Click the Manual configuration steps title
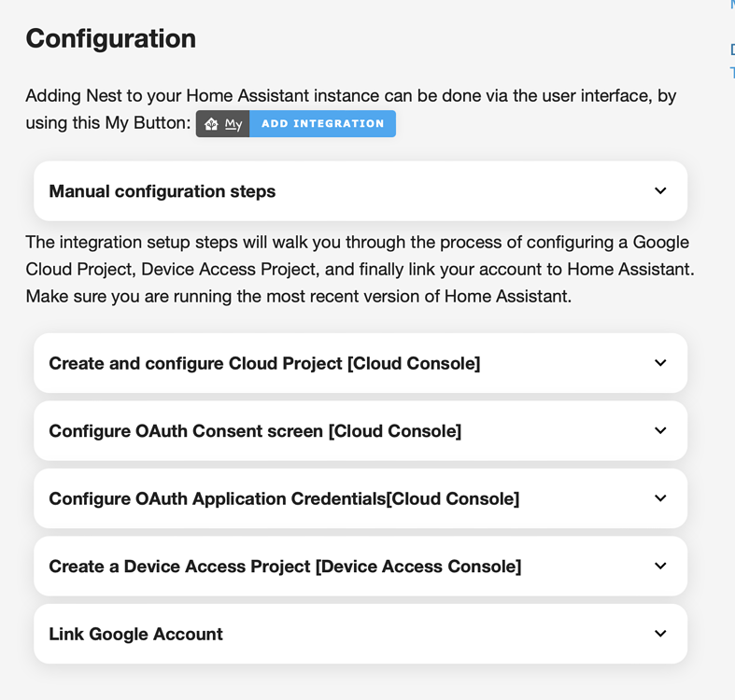 point(163,191)
